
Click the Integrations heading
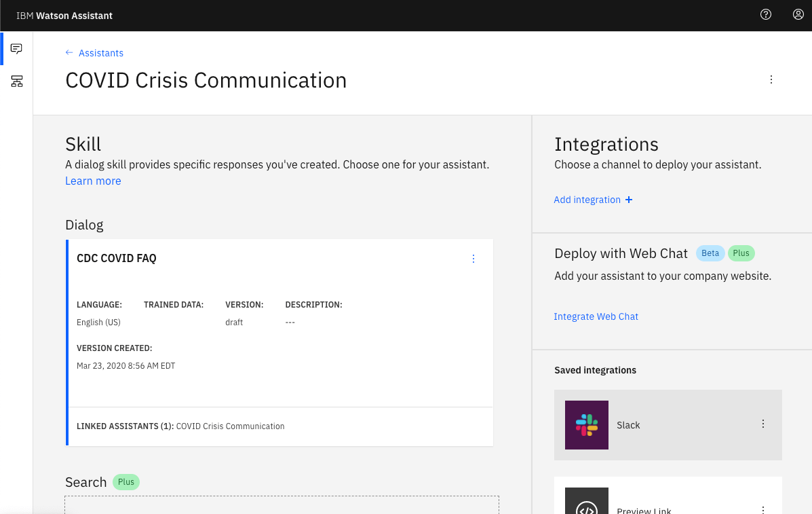(x=606, y=145)
